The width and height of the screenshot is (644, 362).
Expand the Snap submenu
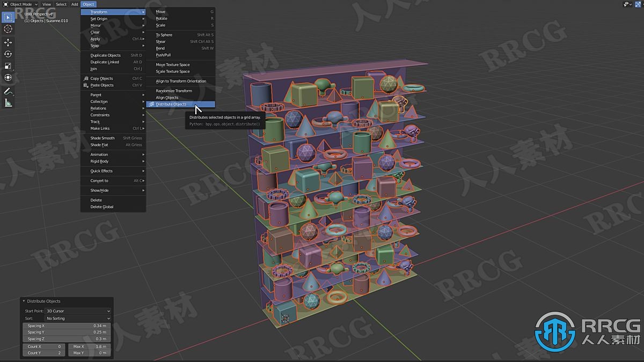[113, 46]
